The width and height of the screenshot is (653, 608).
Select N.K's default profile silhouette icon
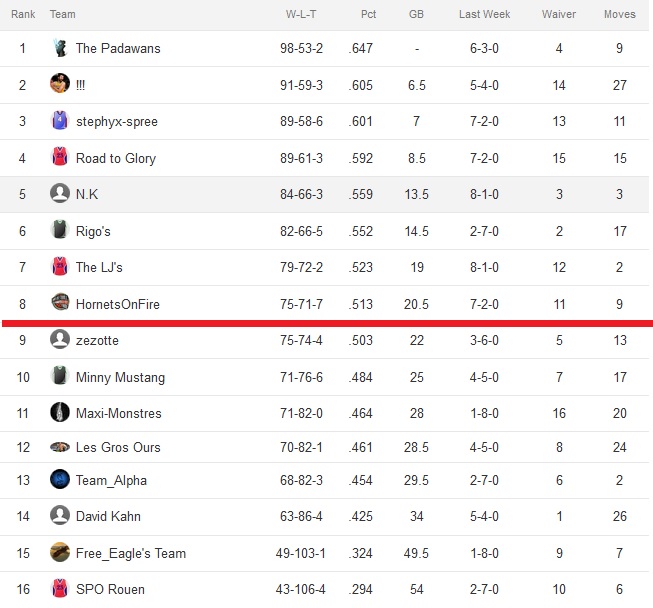pos(60,193)
